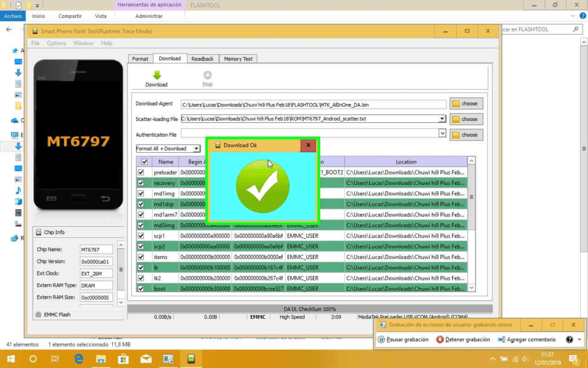Click the Flash Tool taskbar icon

191,359
